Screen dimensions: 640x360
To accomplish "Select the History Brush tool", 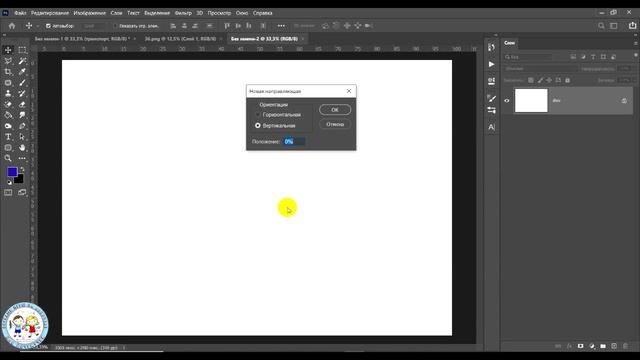I will tap(22, 93).
